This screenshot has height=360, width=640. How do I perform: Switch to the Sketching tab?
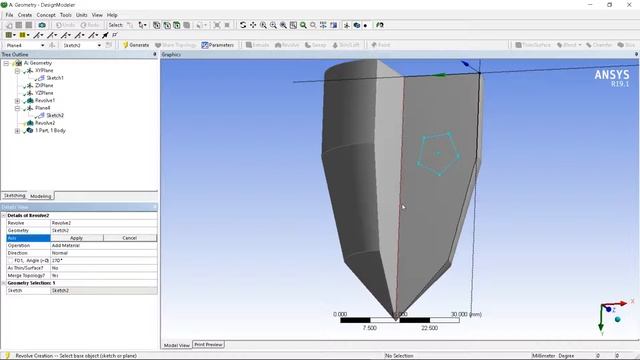click(x=14, y=196)
